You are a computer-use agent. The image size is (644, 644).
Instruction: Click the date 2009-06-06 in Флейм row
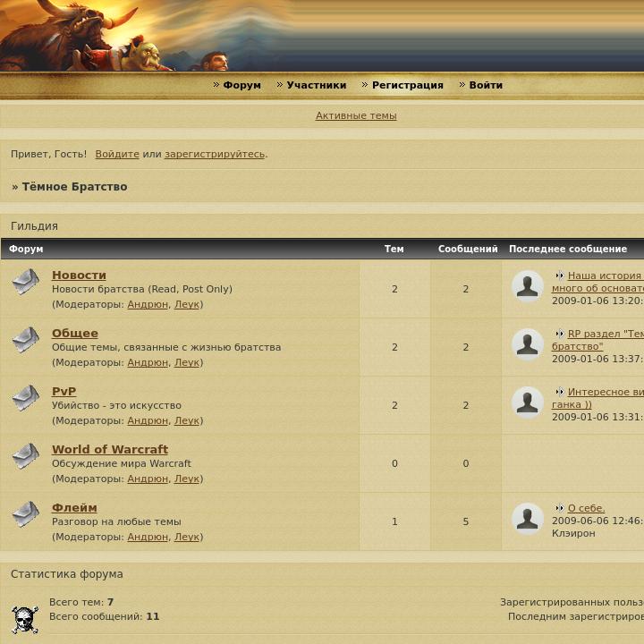coord(597,521)
